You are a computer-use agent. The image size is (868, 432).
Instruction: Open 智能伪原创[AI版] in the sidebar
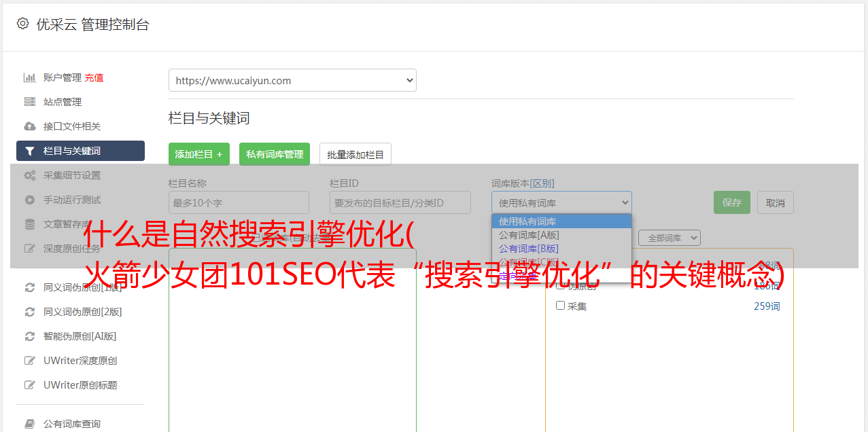[80, 336]
